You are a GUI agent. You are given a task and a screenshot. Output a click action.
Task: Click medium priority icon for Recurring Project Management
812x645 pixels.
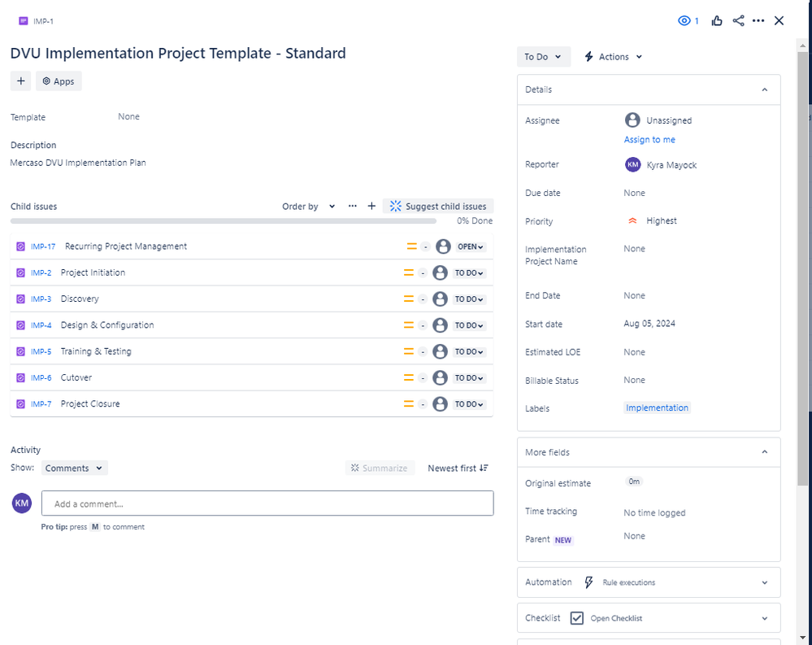[412, 246]
